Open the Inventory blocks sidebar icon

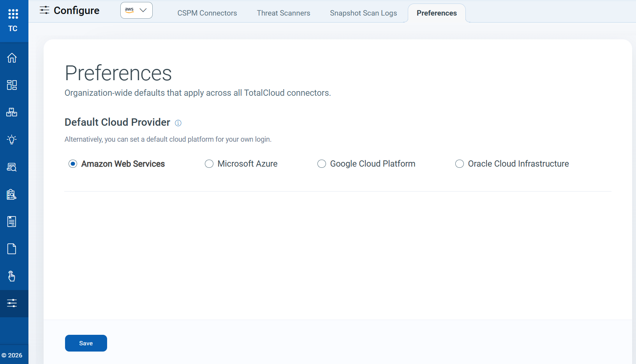(x=12, y=112)
